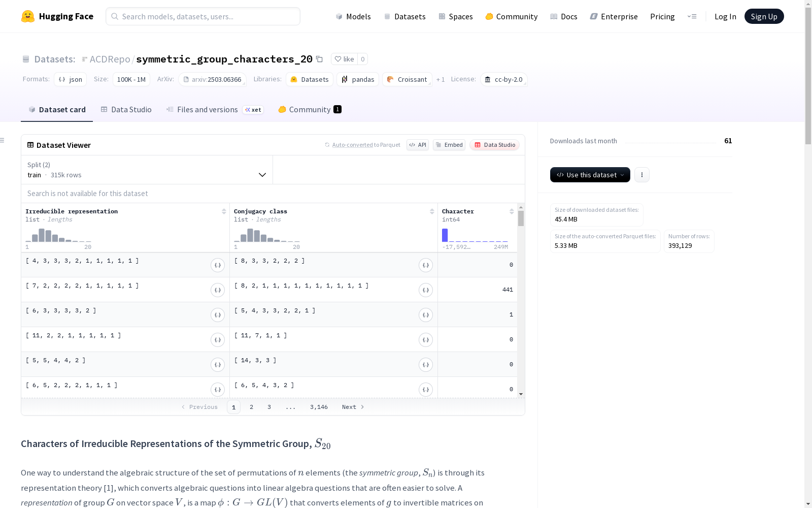Switch to the Dataset card tab
Screen dimensions: 812x508
(x=57, y=110)
